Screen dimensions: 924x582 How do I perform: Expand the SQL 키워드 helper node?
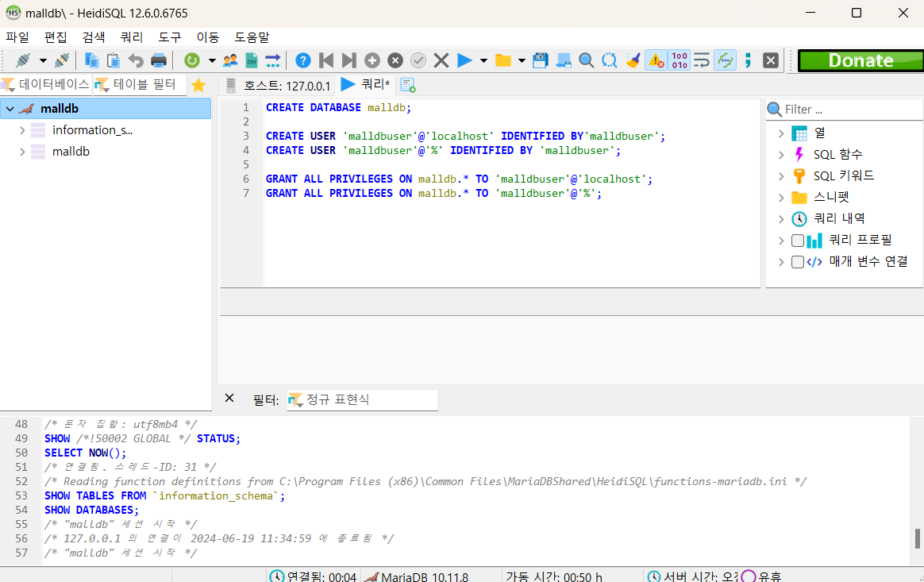(781, 175)
